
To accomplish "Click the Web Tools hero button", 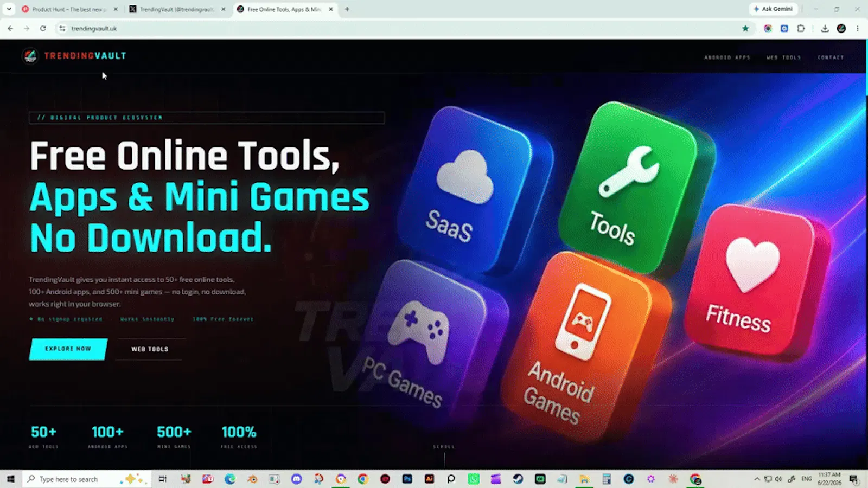I will pyautogui.click(x=150, y=349).
